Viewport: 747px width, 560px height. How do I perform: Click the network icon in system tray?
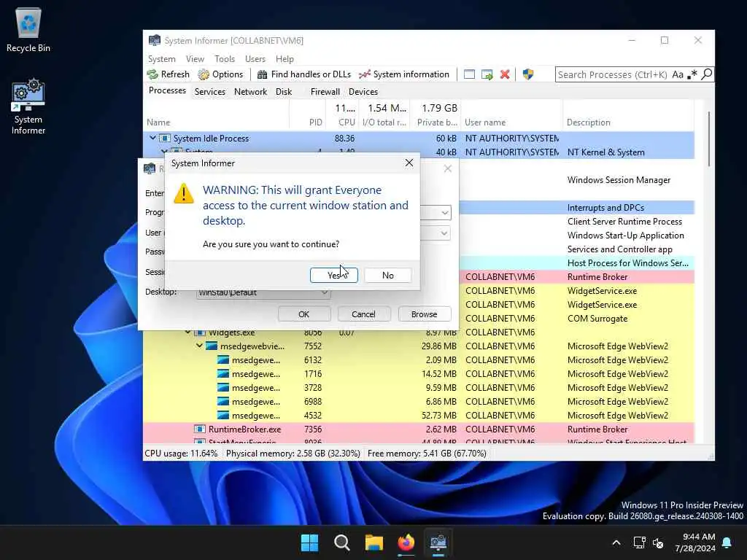pos(639,542)
